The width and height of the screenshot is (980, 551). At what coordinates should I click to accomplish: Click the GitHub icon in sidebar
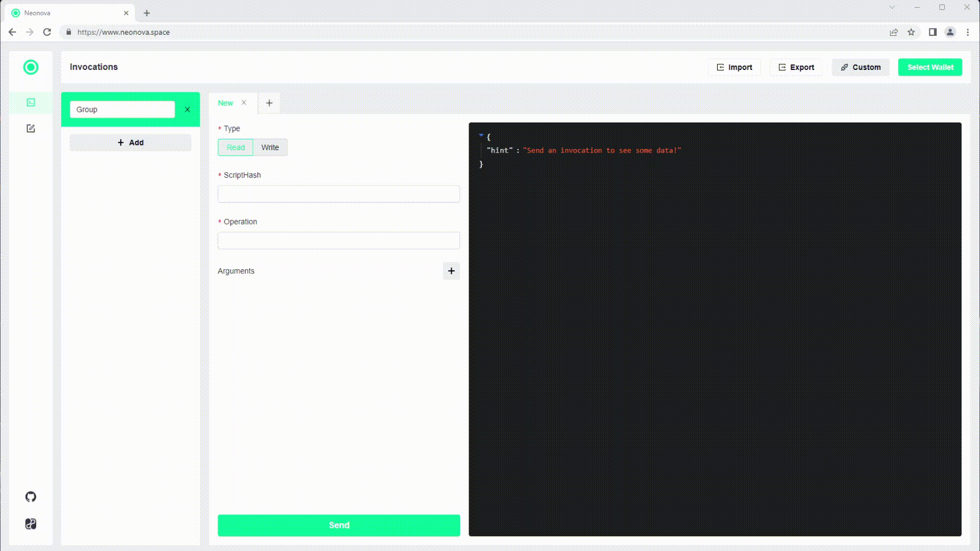(30, 496)
